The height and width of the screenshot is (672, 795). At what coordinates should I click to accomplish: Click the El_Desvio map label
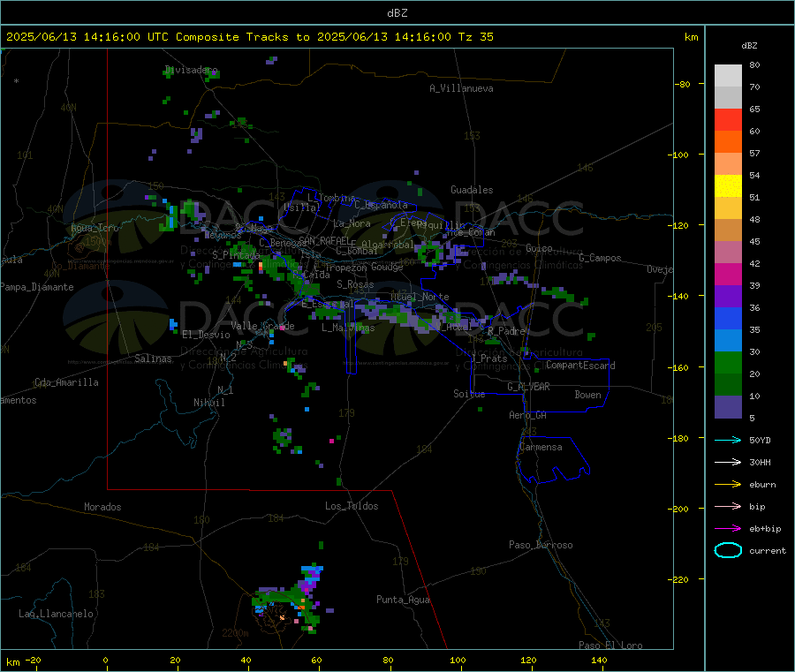(x=207, y=335)
